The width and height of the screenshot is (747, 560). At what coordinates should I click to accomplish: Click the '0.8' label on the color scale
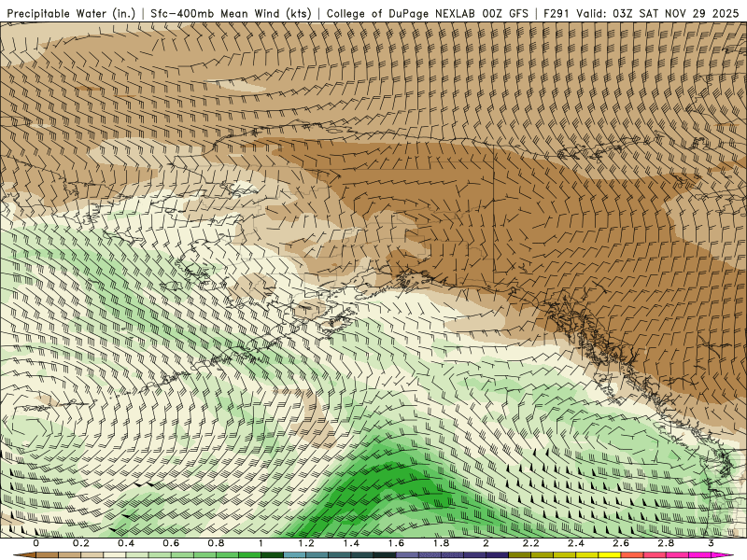[216, 543]
